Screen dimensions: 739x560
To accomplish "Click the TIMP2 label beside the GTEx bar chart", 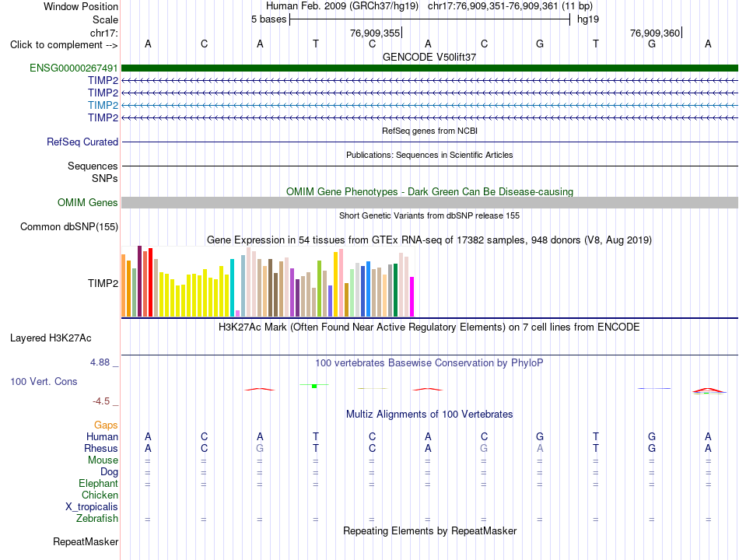I will pos(103,283).
